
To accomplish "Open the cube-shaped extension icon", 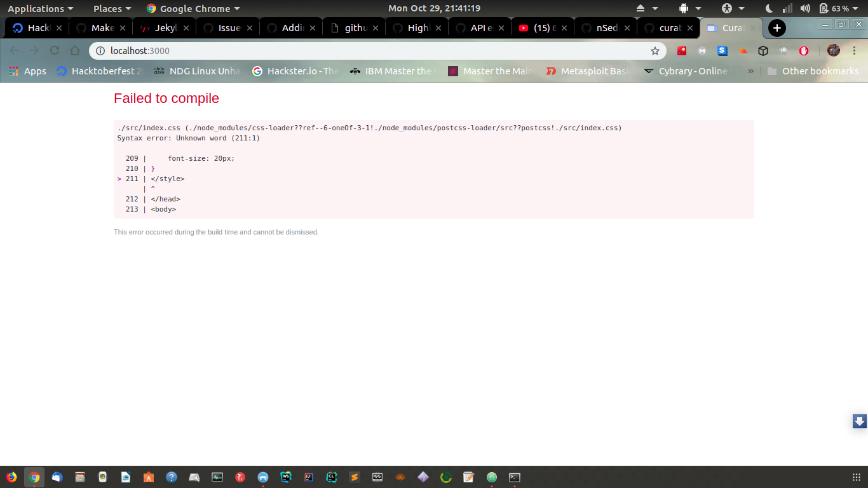I will click(763, 51).
